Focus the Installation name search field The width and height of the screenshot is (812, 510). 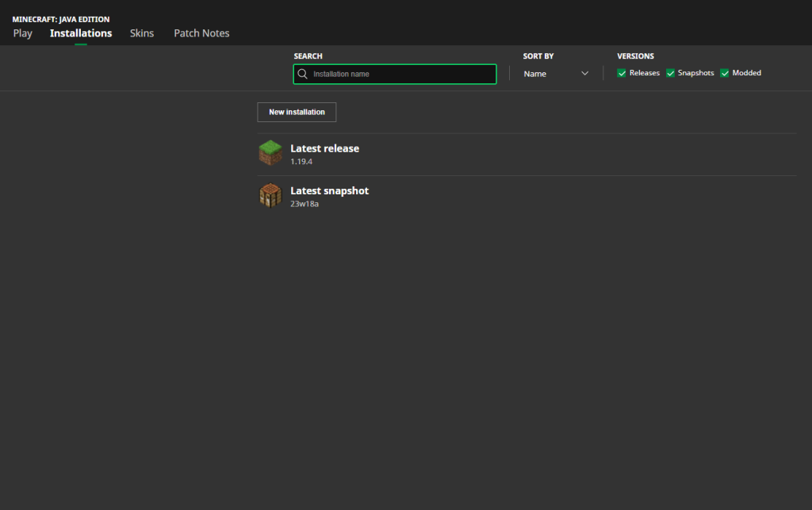[395, 74]
